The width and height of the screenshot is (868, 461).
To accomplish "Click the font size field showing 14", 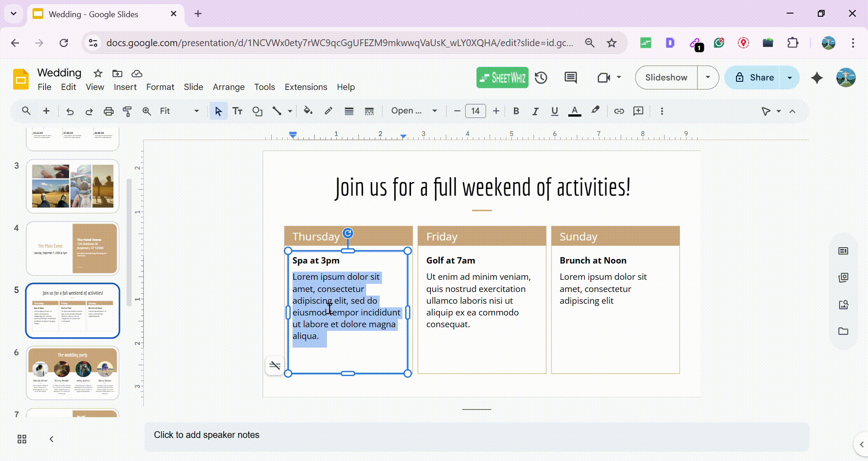I will pos(476,111).
